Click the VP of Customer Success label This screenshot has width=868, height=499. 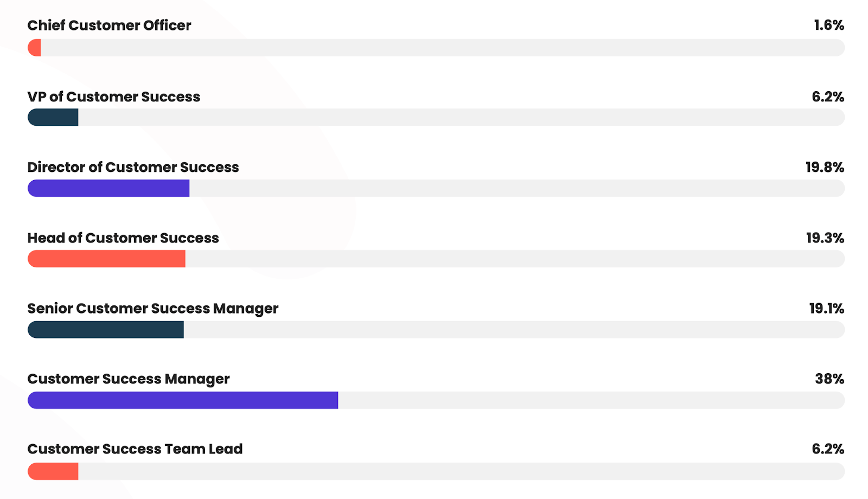(x=114, y=97)
